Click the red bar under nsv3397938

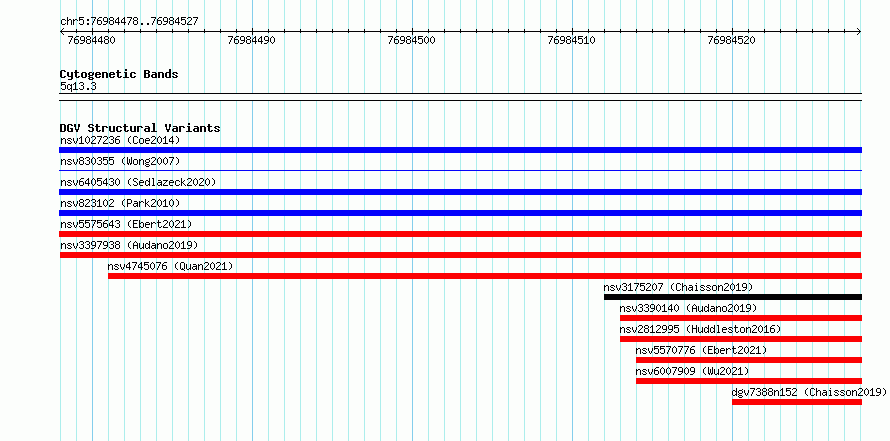460,255
